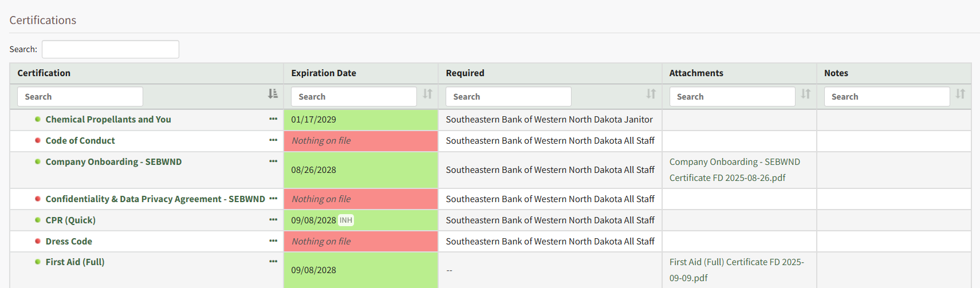Focus the Required column search box
This screenshot has height=288, width=980.
click(x=508, y=97)
